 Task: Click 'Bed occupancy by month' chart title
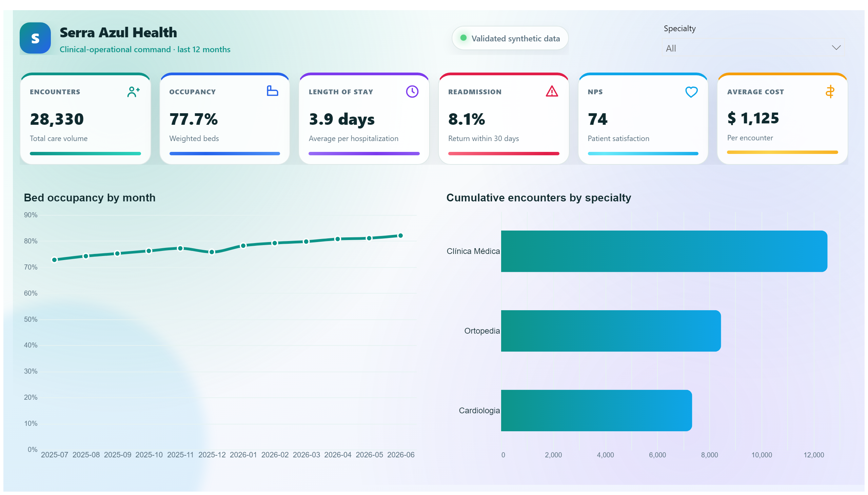pos(90,198)
